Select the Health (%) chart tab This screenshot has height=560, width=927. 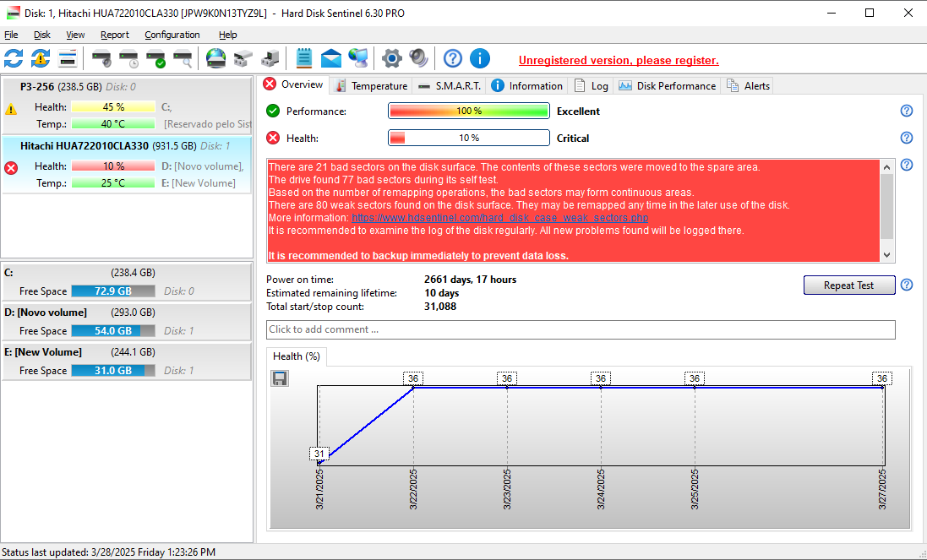[297, 356]
